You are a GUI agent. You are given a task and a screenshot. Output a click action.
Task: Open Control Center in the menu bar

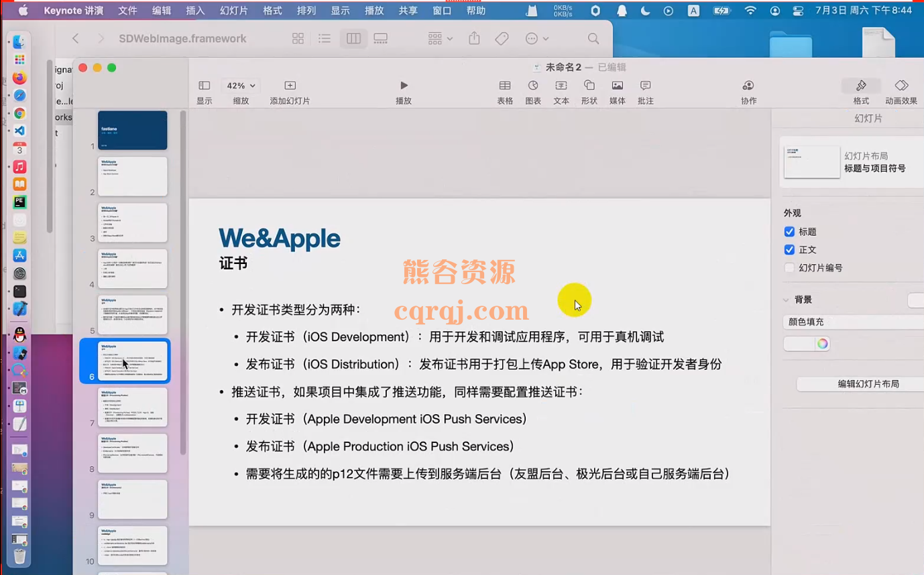point(797,11)
